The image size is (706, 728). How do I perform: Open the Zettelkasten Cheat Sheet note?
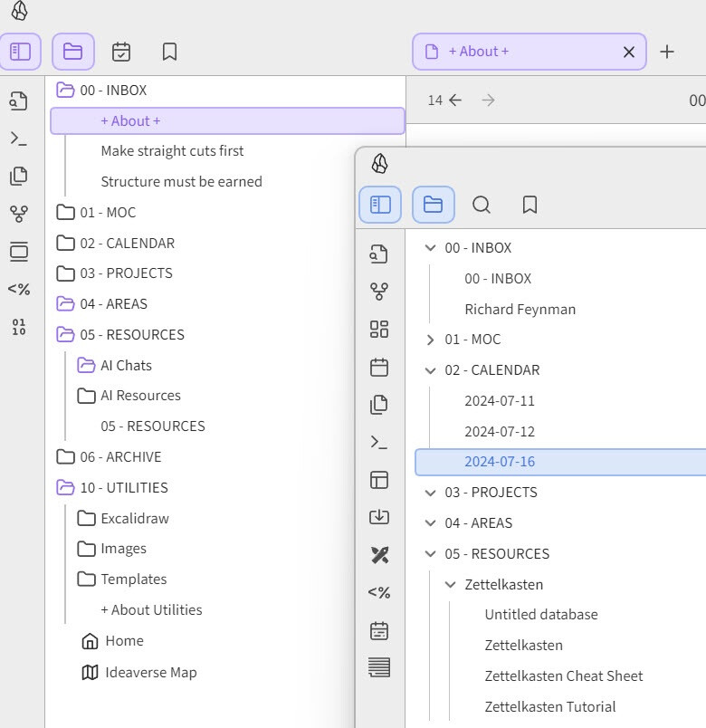pos(563,676)
